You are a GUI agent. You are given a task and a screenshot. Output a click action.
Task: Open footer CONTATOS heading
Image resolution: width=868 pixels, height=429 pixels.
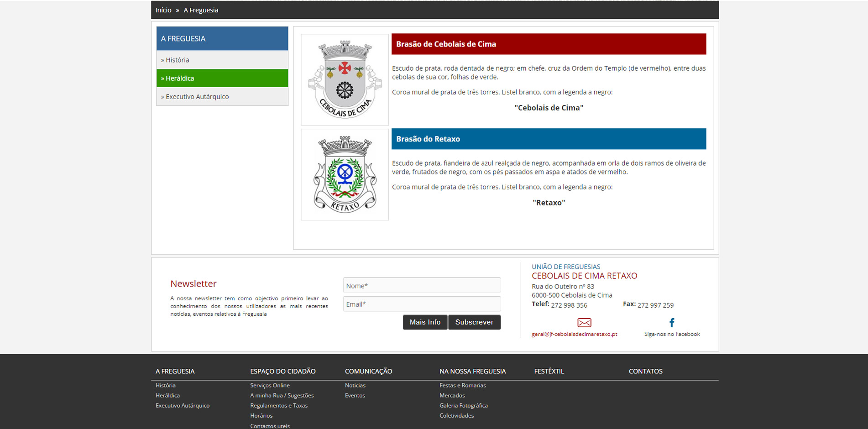[646, 371]
